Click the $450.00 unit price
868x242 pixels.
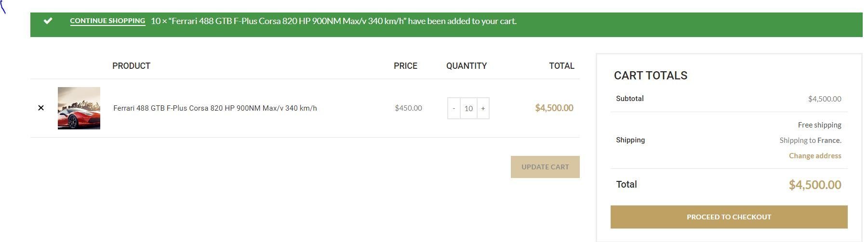click(x=408, y=108)
